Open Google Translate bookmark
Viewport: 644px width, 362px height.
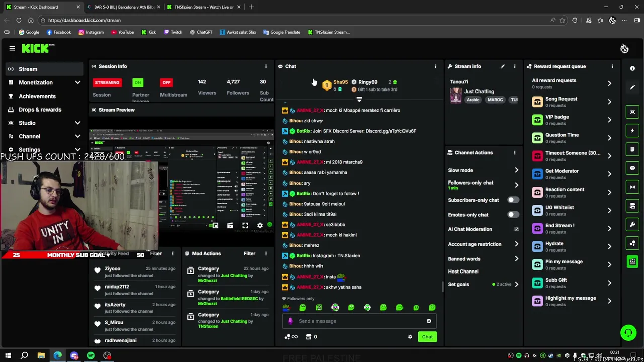click(281, 32)
